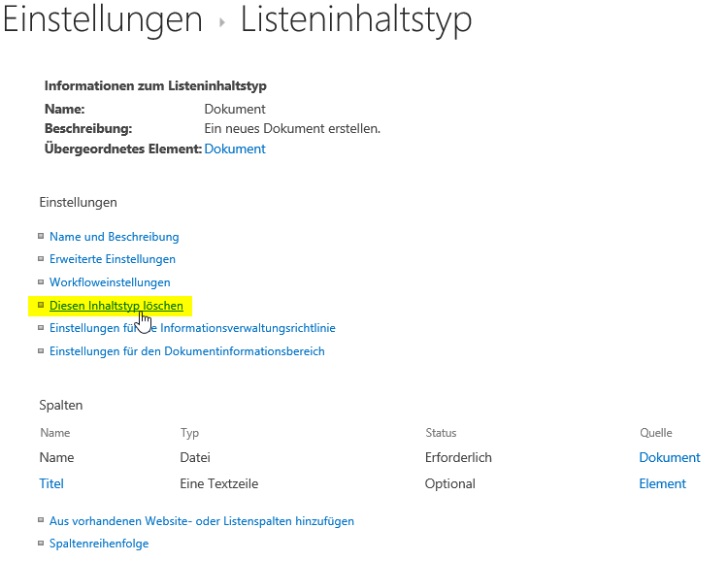Open the Name und Beschreibung settings
This screenshot has height=561, width=728.
point(114,237)
